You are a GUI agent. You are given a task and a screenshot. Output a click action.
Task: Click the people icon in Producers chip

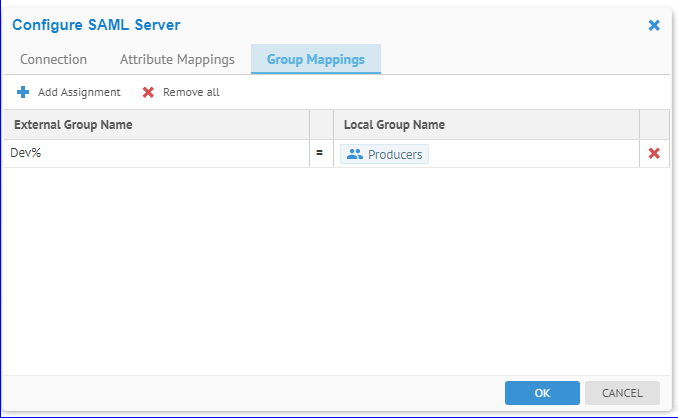tap(354, 154)
